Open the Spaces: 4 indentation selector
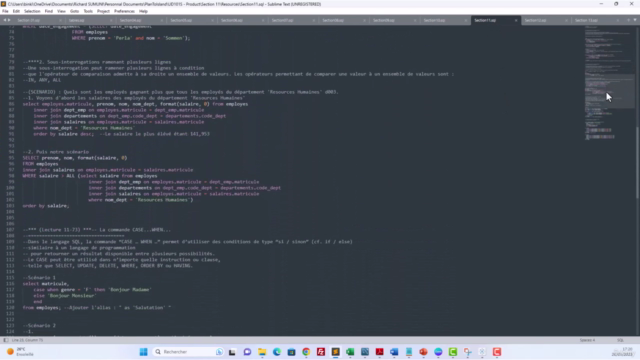640x360 pixels. [587, 340]
